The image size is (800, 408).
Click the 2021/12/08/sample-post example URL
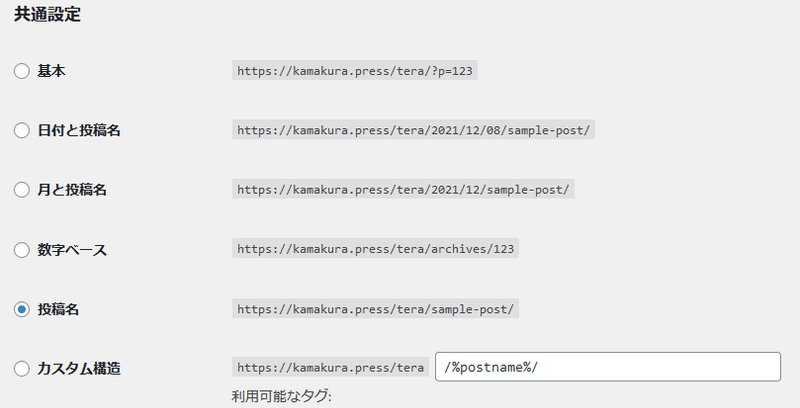(413, 130)
